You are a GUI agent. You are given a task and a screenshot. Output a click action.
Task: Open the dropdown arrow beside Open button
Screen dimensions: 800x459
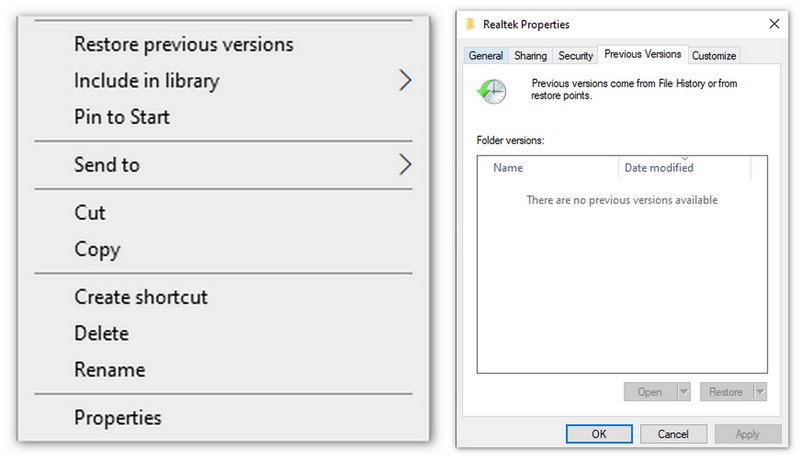pyautogui.click(x=684, y=392)
